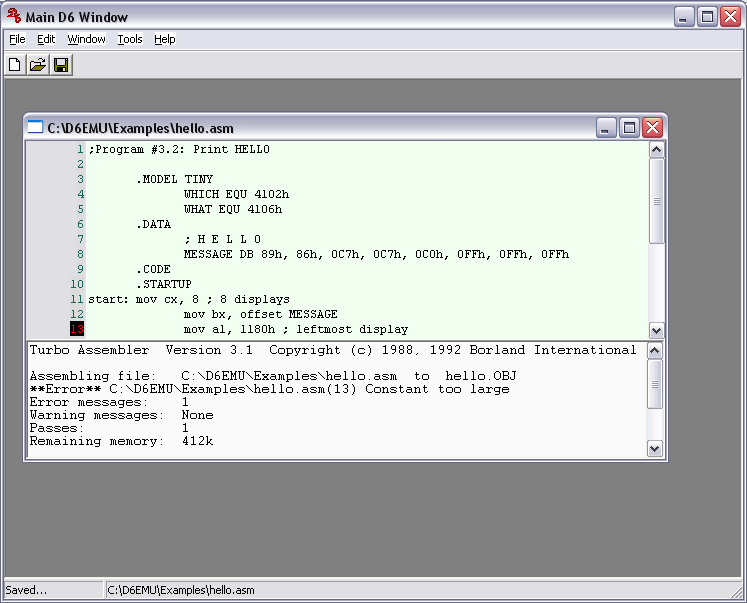Open the File menu
This screenshot has height=603, width=747.
17,39
